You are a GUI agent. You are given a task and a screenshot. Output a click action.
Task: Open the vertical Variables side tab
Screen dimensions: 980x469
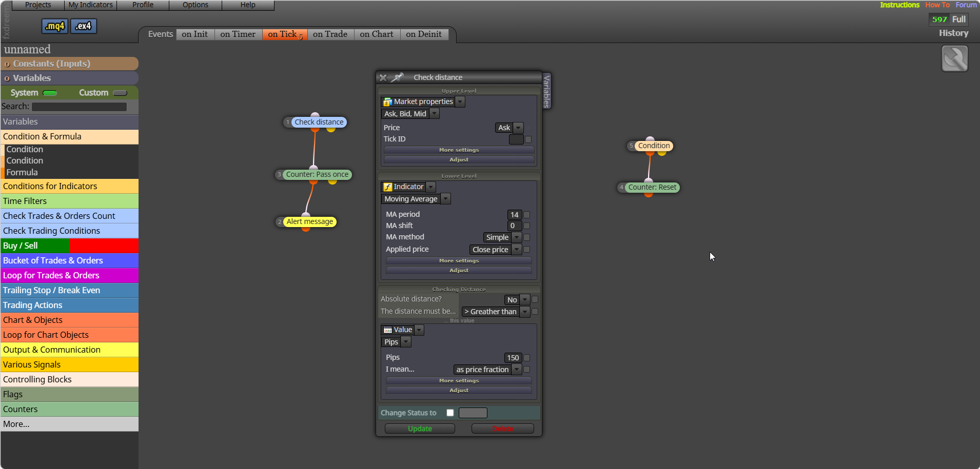(546, 91)
